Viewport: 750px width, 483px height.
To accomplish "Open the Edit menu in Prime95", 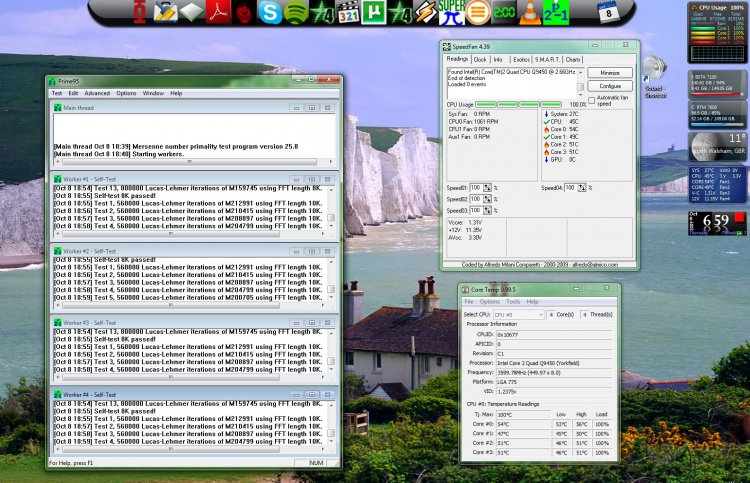I will [73, 93].
